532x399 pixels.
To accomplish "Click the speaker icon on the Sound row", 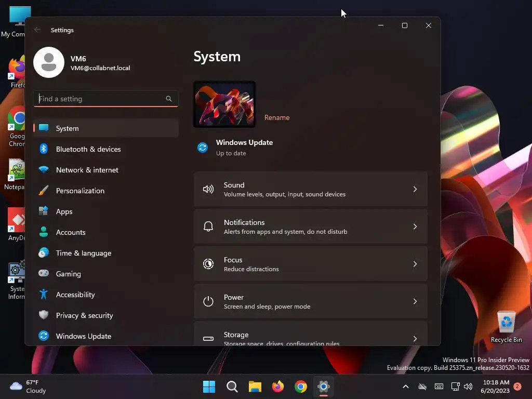I will click(x=208, y=189).
